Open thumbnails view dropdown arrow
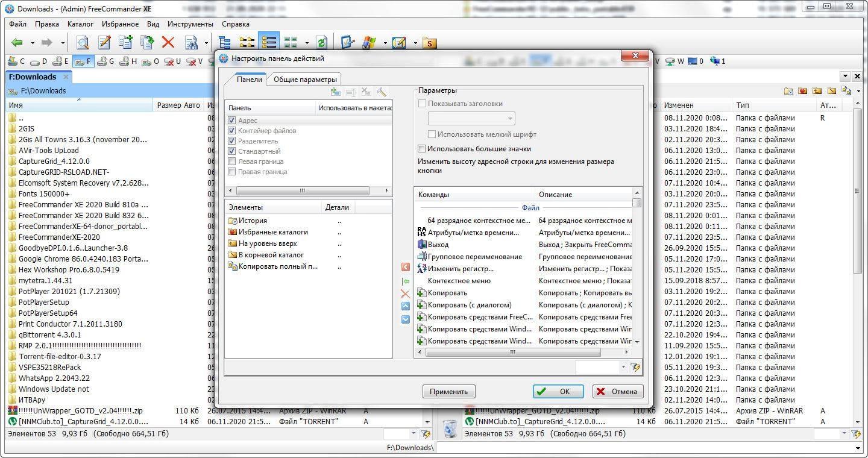 tap(306, 43)
